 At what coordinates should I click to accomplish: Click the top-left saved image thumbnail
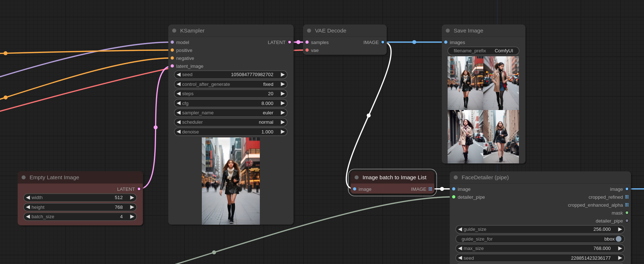tap(465, 83)
